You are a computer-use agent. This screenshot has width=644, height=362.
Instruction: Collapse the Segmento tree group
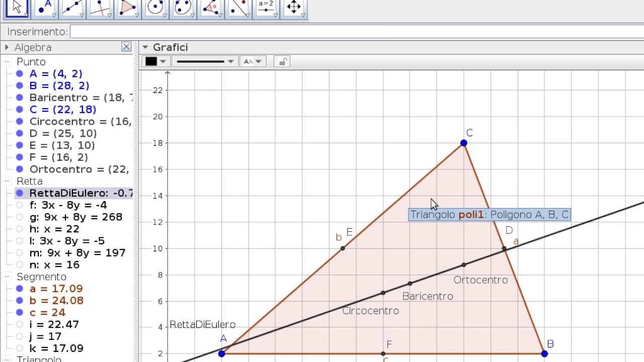pyautogui.click(x=7, y=277)
